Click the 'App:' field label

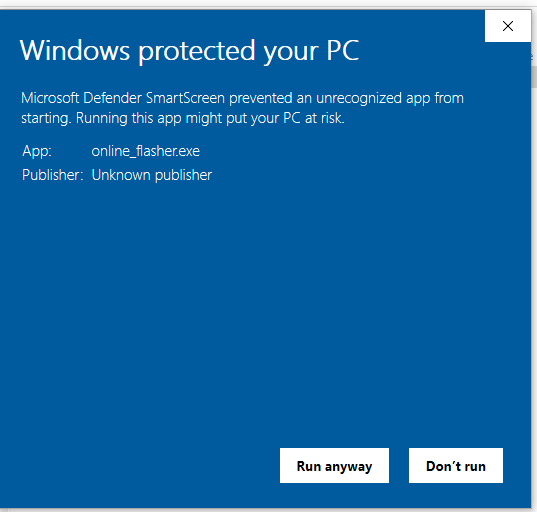[37, 151]
